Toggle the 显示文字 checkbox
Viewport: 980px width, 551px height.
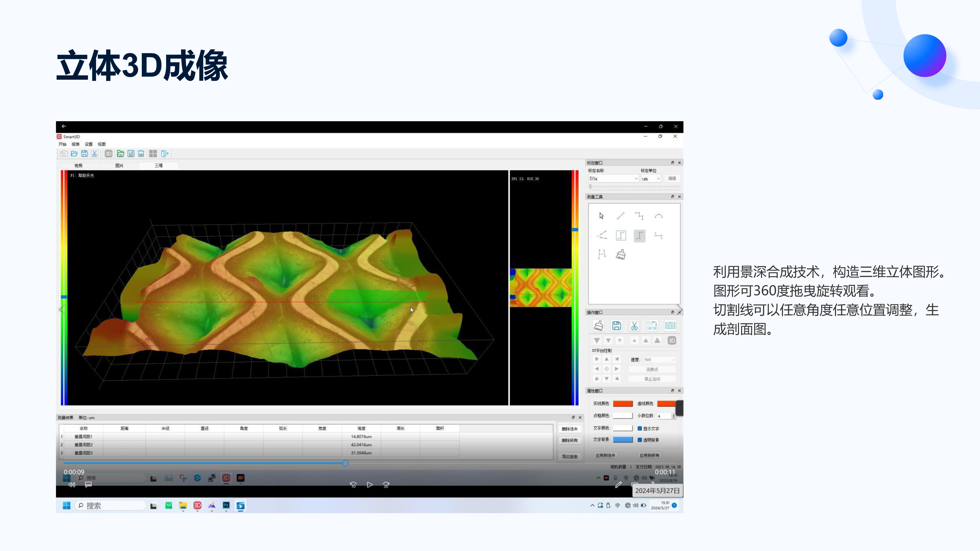click(x=640, y=429)
